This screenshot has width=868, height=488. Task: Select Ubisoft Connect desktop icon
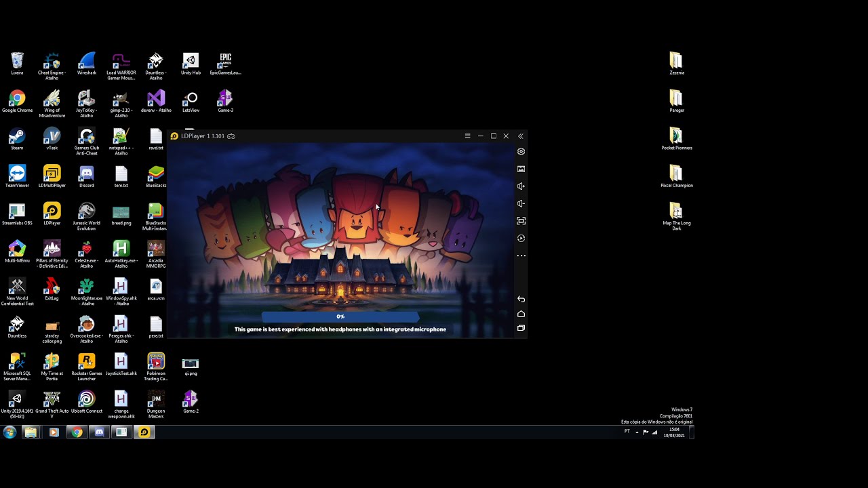tap(87, 402)
